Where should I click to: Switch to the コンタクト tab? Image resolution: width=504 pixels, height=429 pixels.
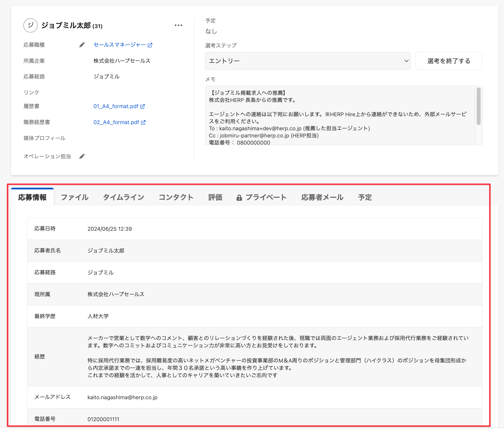tap(176, 197)
